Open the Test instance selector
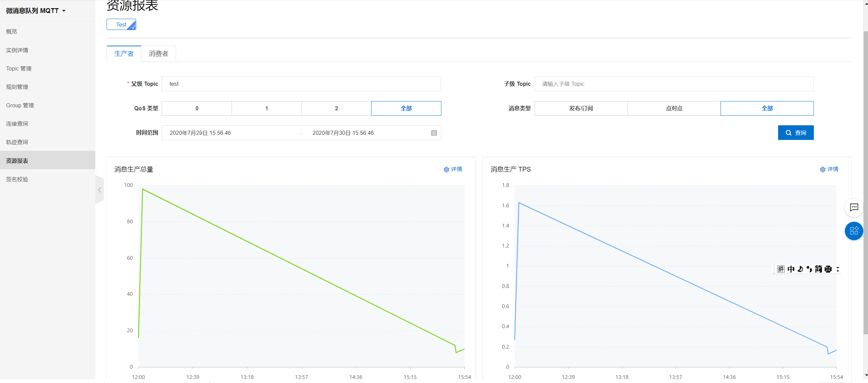The width and height of the screenshot is (868, 383). (x=121, y=25)
